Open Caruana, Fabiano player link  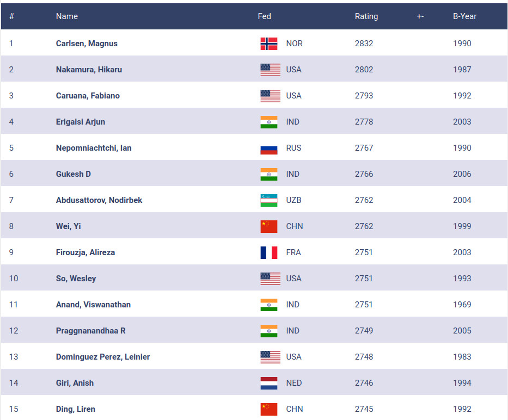pyautogui.click(x=88, y=96)
